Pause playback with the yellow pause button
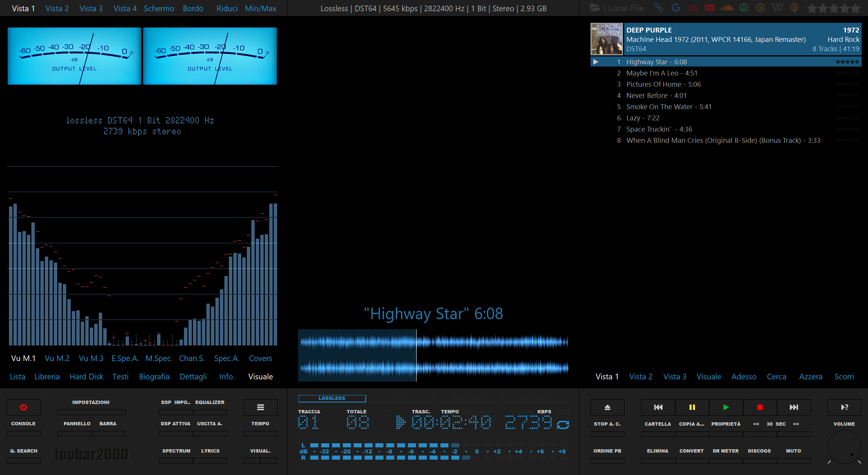This screenshot has width=868, height=475. point(692,407)
